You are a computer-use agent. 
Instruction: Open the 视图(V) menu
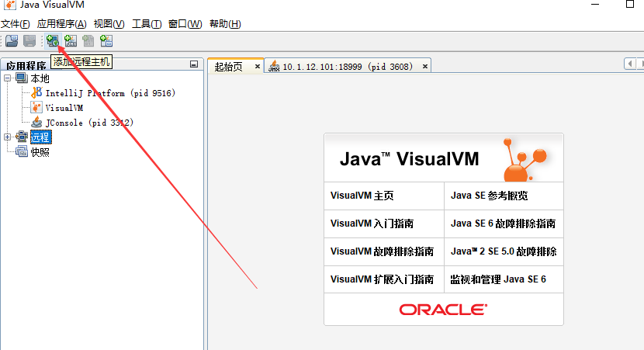click(x=109, y=24)
